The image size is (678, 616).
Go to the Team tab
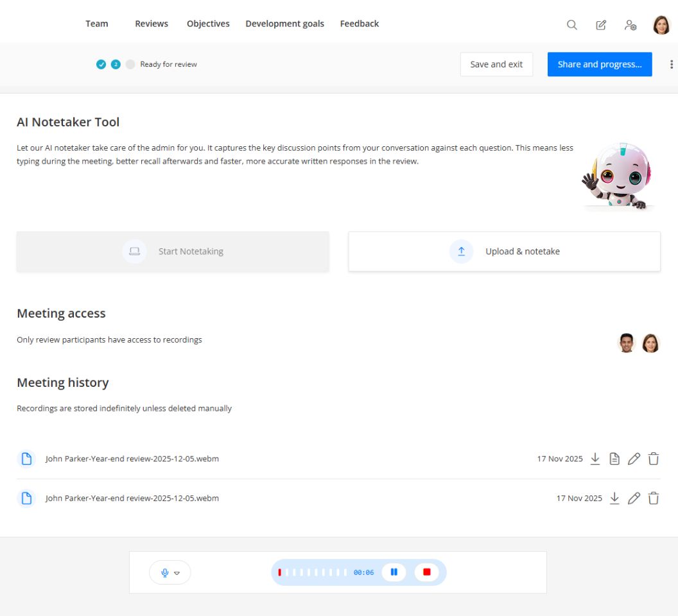97,24
